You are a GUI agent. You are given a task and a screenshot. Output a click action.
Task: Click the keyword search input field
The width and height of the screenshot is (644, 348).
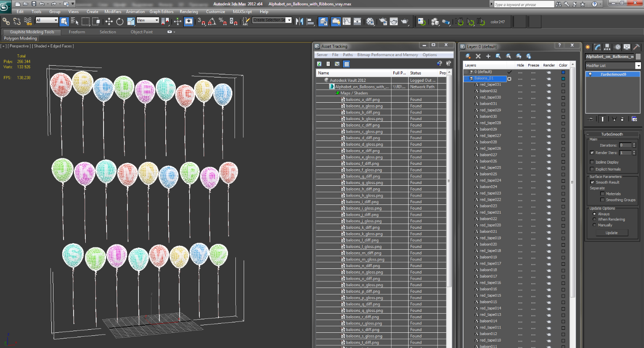[x=524, y=4]
